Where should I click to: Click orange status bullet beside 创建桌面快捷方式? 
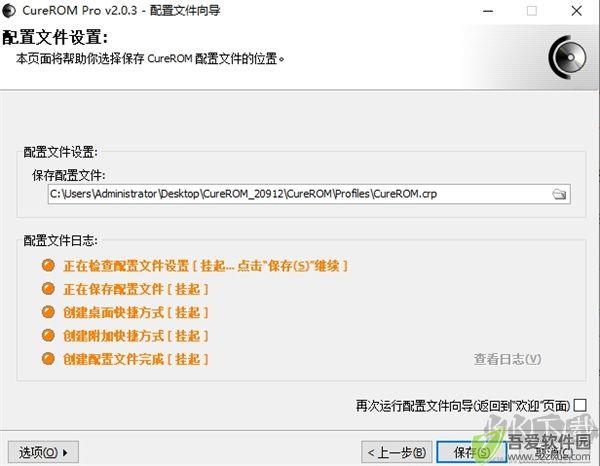tap(48, 312)
